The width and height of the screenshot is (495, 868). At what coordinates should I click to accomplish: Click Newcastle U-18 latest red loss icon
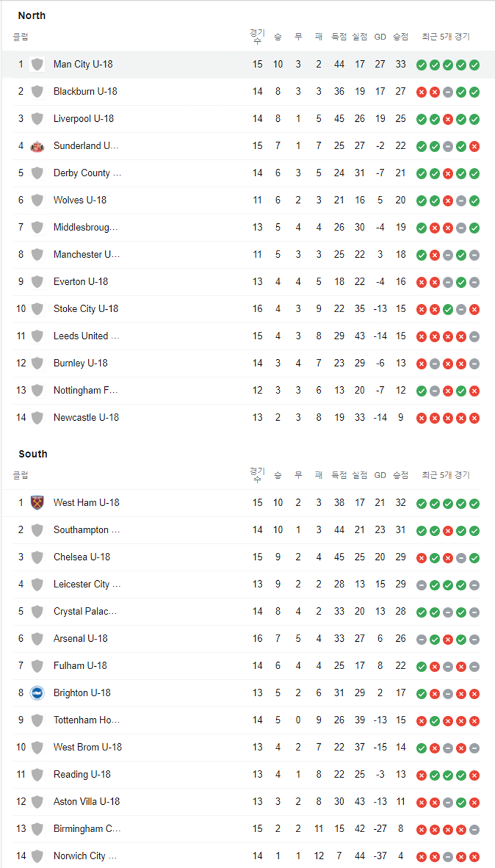[474, 417]
